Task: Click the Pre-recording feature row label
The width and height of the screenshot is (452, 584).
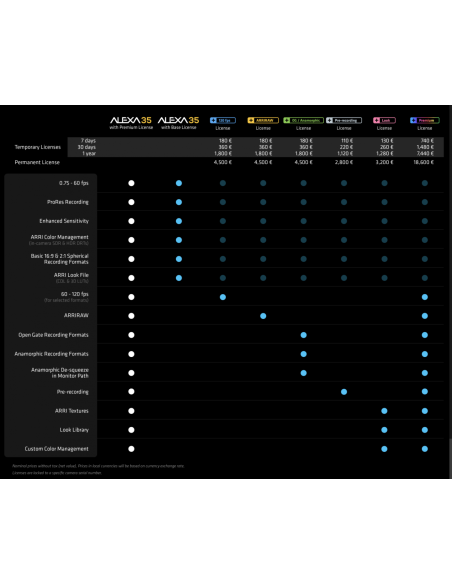Action: pyautogui.click(x=73, y=392)
